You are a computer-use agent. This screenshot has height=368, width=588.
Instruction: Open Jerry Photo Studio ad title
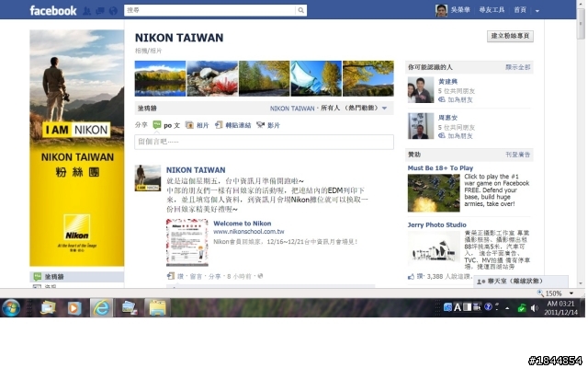coord(437,224)
